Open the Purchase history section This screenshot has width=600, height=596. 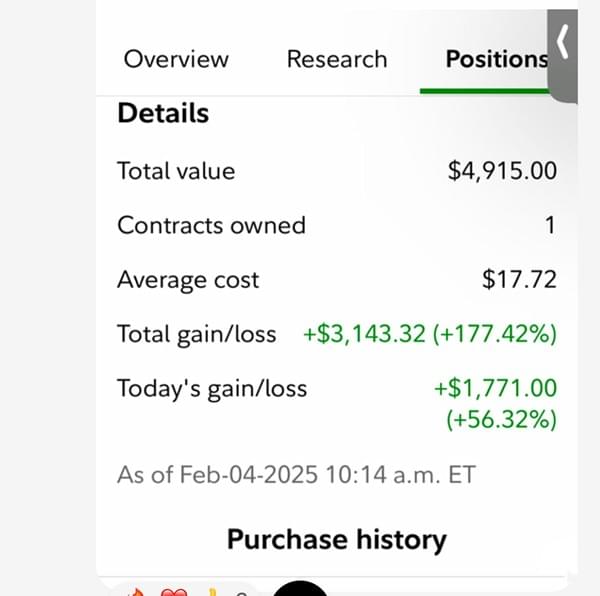click(x=336, y=540)
